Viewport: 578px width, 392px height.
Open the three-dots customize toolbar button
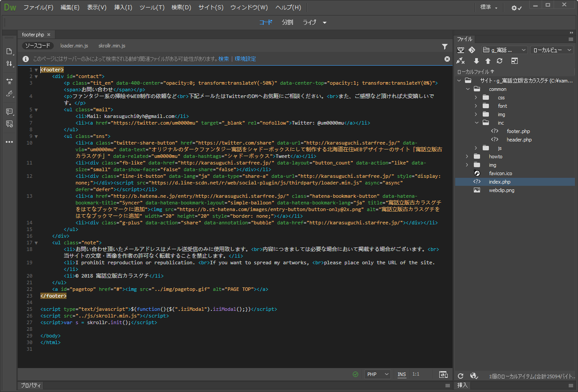pyautogui.click(x=9, y=142)
